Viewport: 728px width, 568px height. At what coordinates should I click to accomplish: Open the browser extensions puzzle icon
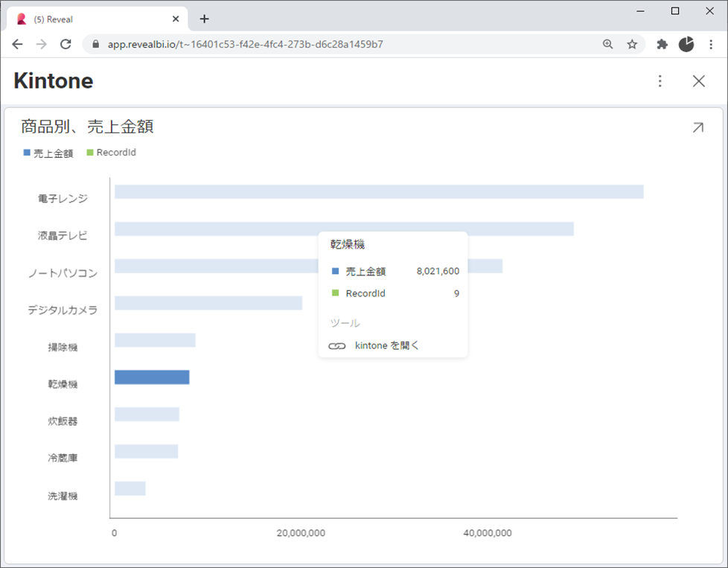[x=662, y=44]
